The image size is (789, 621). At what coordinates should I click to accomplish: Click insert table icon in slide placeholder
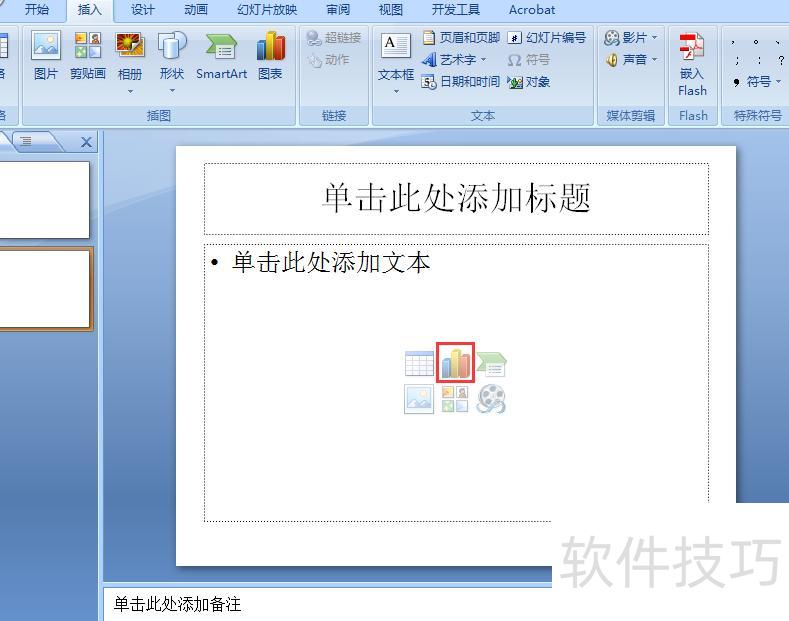pos(419,363)
